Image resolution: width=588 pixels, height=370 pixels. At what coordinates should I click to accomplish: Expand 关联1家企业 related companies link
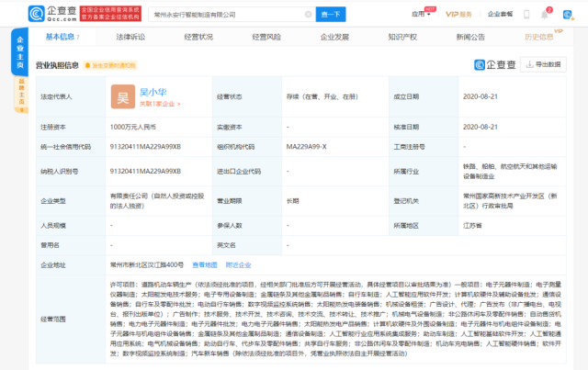[160, 104]
